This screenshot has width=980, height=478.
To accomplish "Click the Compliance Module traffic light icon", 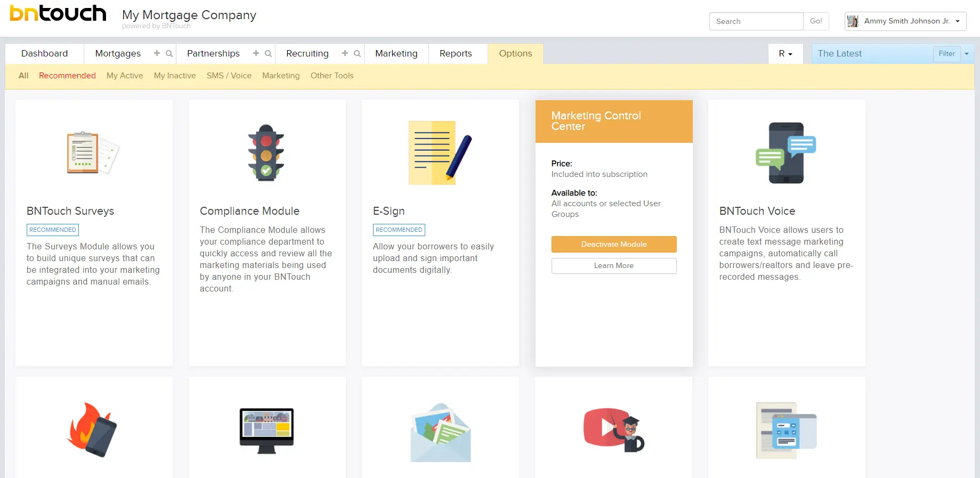I will (266, 153).
